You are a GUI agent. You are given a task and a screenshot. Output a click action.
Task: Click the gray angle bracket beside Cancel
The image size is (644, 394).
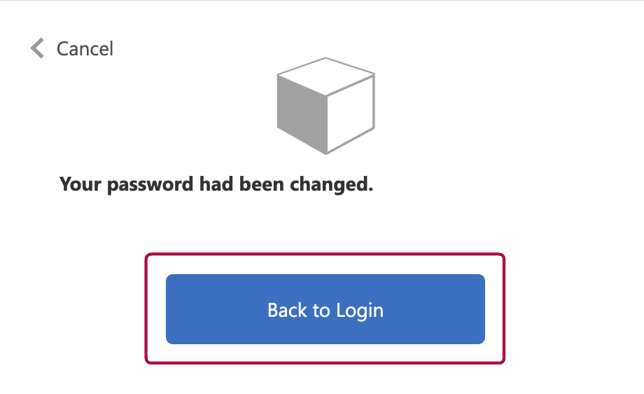pyautogui.click(x=37, y=48)
